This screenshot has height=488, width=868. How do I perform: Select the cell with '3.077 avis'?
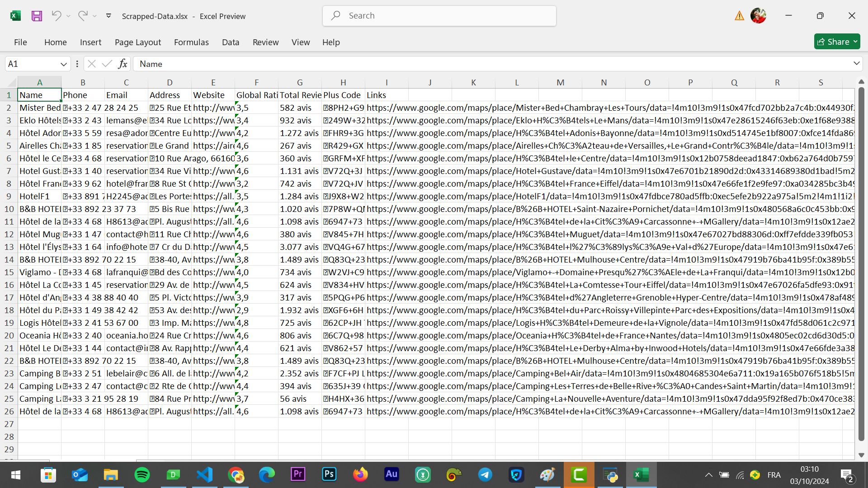[x=300, y=247]
